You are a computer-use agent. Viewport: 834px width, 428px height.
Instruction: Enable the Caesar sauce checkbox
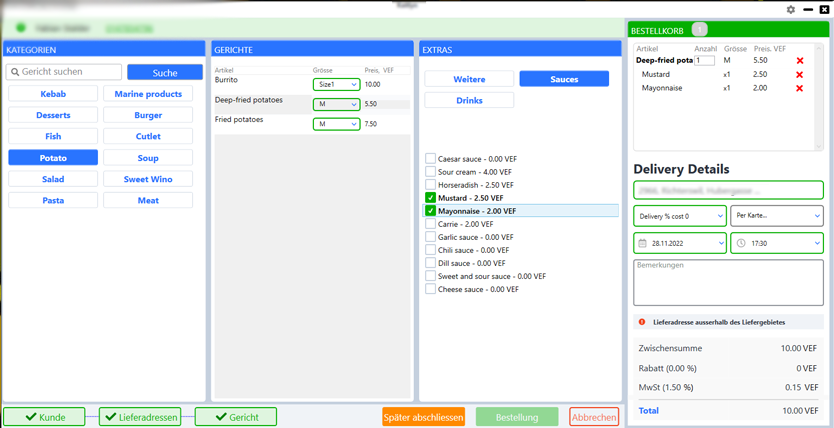[431, 159]
